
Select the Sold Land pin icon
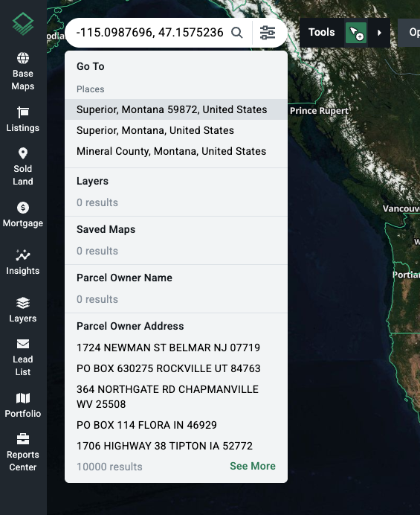[23, 153]
